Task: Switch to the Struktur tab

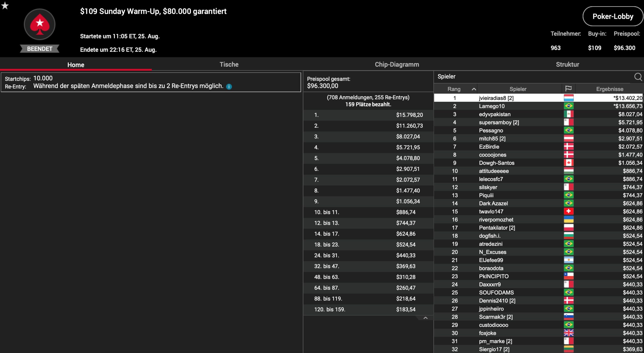Action: [x=567, y=64]
